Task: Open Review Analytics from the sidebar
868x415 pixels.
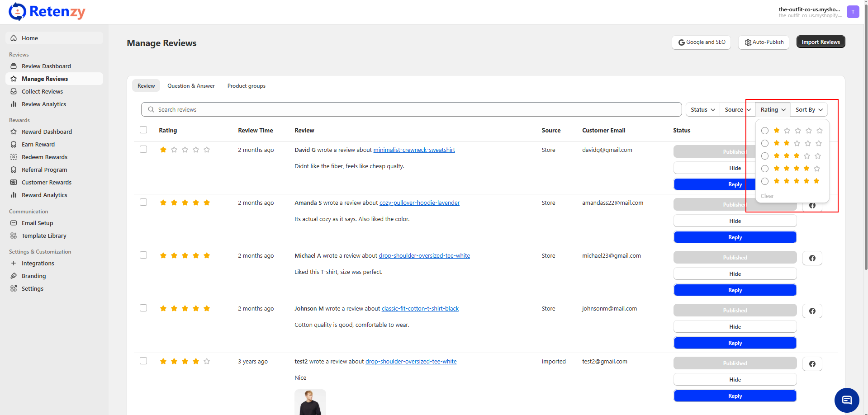Action: point(43,104)
